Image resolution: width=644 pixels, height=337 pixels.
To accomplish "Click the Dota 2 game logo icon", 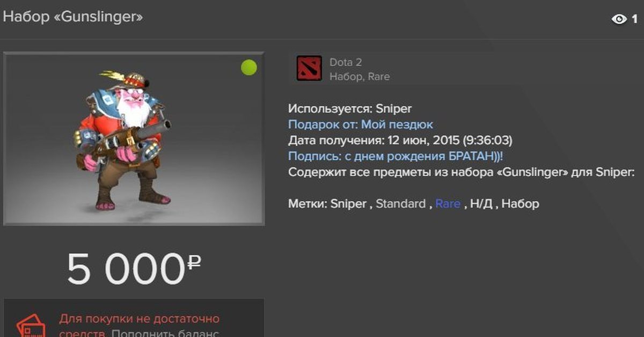I will point(309,69).
